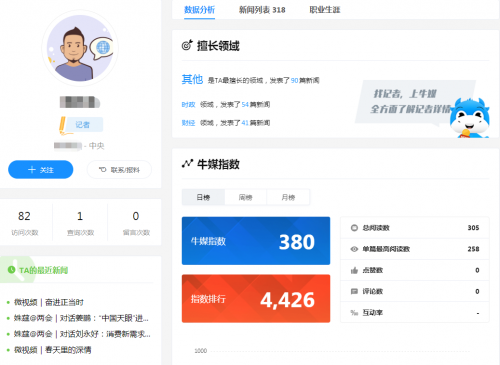500x365 pixels.
Task: Open the 职业生涯 tab
Action: (x=325, y=10)
